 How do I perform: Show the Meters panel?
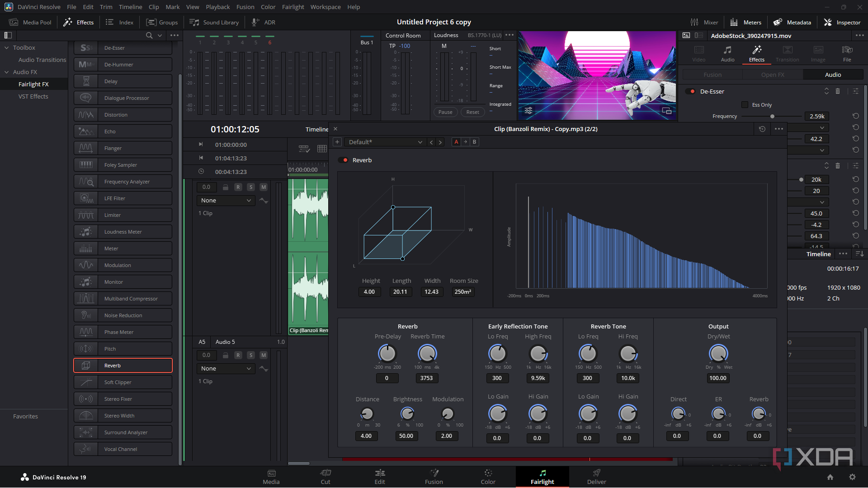[x=746, y=22]
